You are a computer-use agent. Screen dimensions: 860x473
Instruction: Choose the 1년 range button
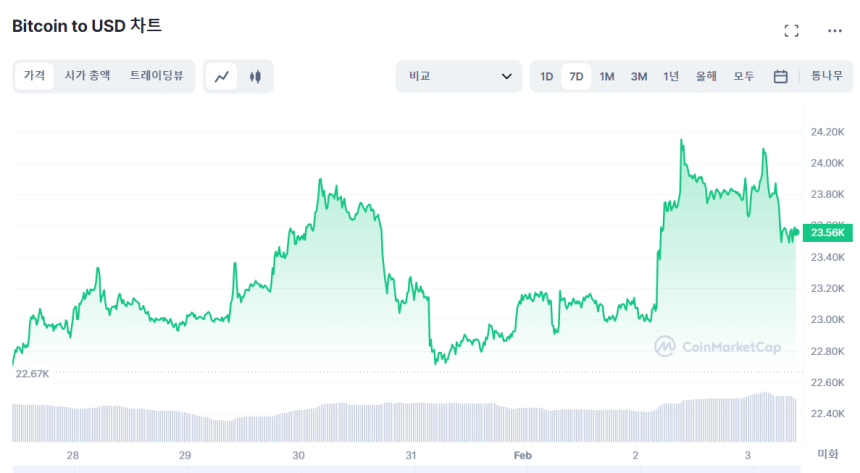click(671, 76)
